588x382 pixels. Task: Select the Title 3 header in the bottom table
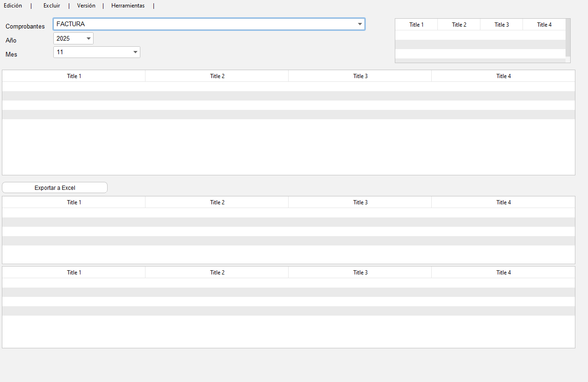(360, 273)
